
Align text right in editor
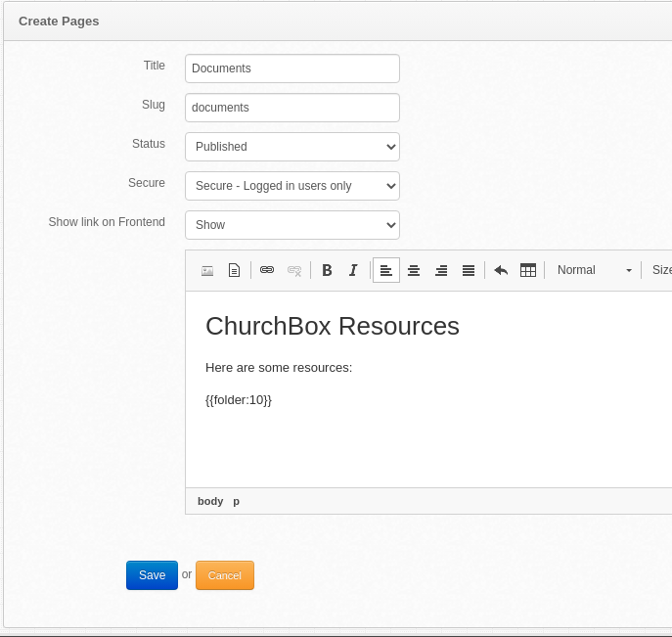(x=441, y=270)
